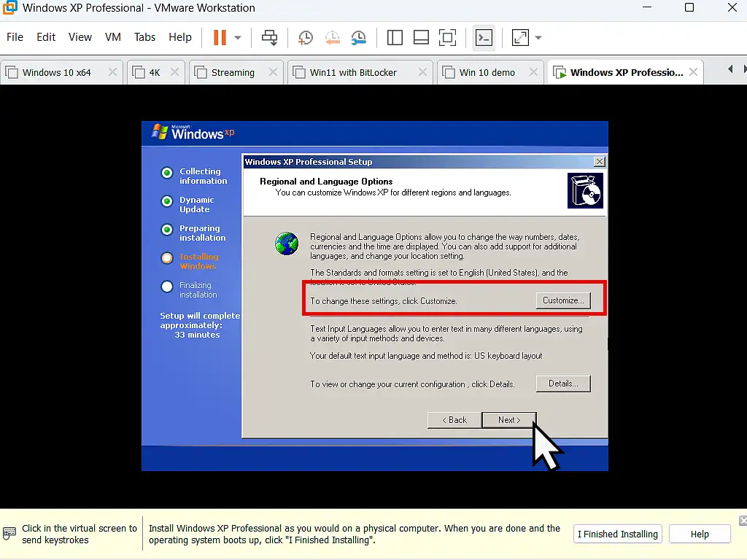Open the VM menu
Image resolution: width=747 pixels, height=560 pixels.
pos(112,37)
